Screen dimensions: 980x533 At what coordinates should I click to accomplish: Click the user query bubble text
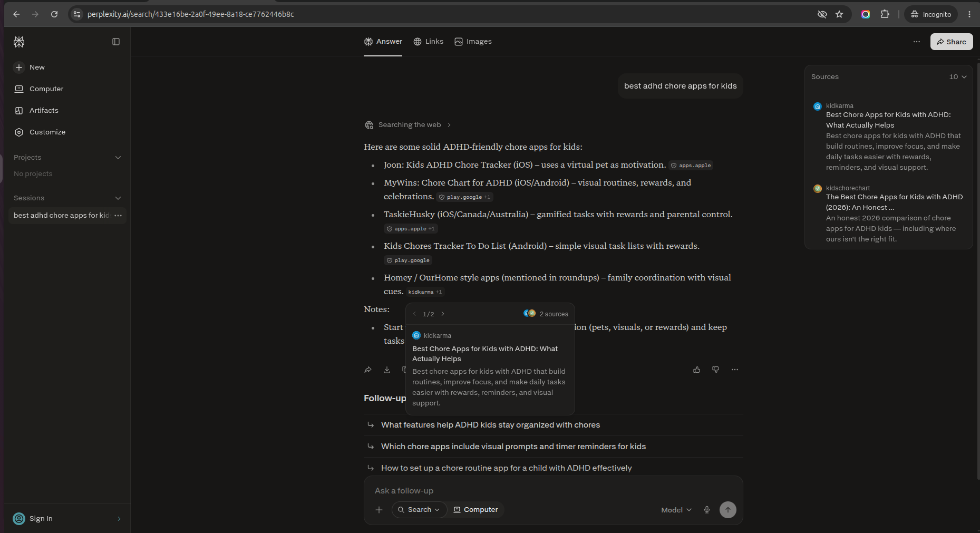pos(681,86)
